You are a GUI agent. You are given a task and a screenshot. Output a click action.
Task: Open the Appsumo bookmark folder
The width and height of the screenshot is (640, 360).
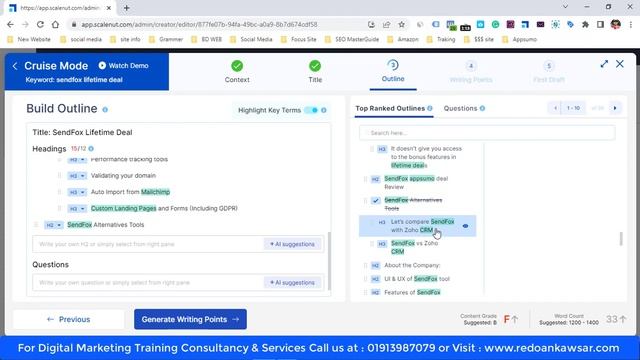point(520,40)
